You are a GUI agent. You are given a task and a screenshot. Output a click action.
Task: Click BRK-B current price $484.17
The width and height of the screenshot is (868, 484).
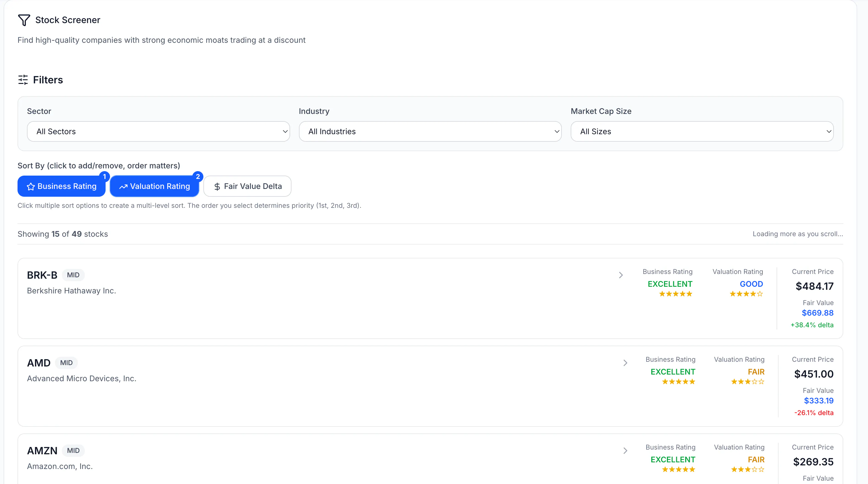pos(815,286)
